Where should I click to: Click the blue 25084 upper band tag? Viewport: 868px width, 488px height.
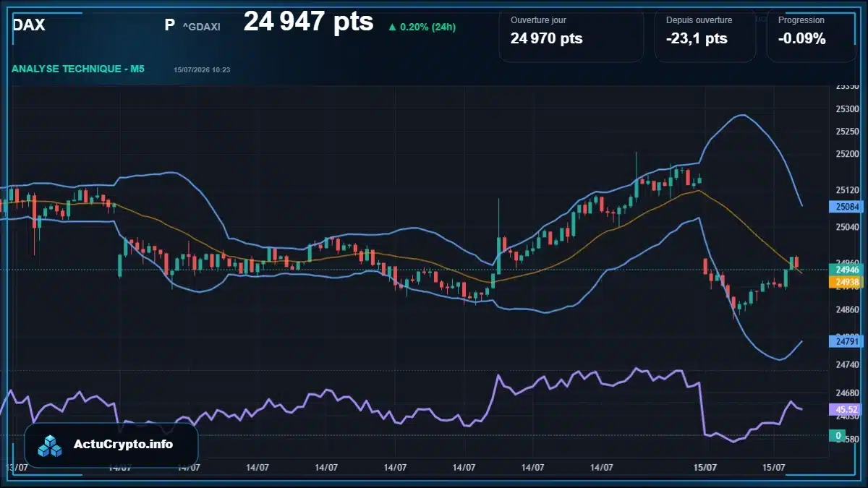point(846,207)
